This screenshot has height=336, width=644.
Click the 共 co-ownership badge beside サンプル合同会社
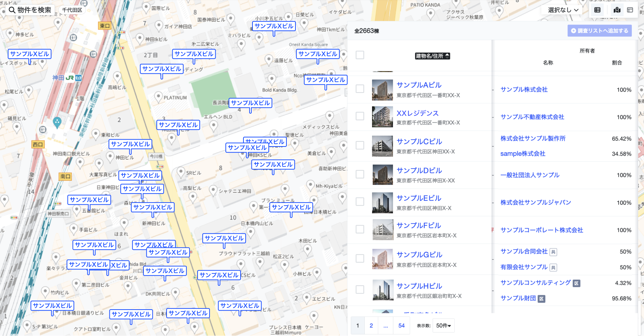click(x=553, y=252)
